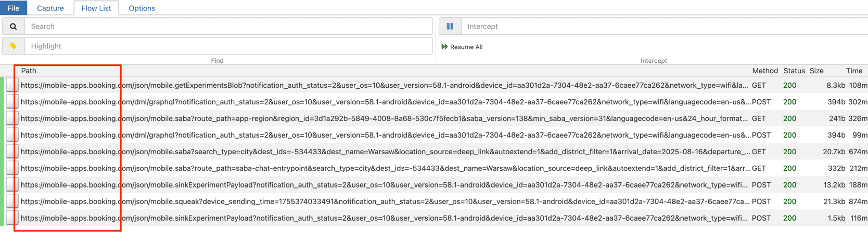Screen dimensions: 868x242
Task: Click the 326m time value
Action: [x=858, y=118]
